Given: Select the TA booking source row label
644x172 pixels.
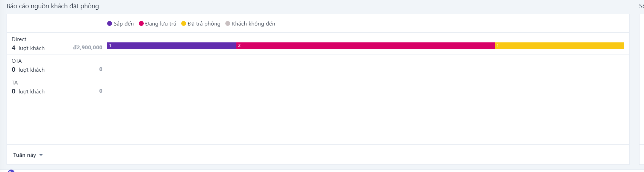Looking at the screenshot, I should click(15, 83).
